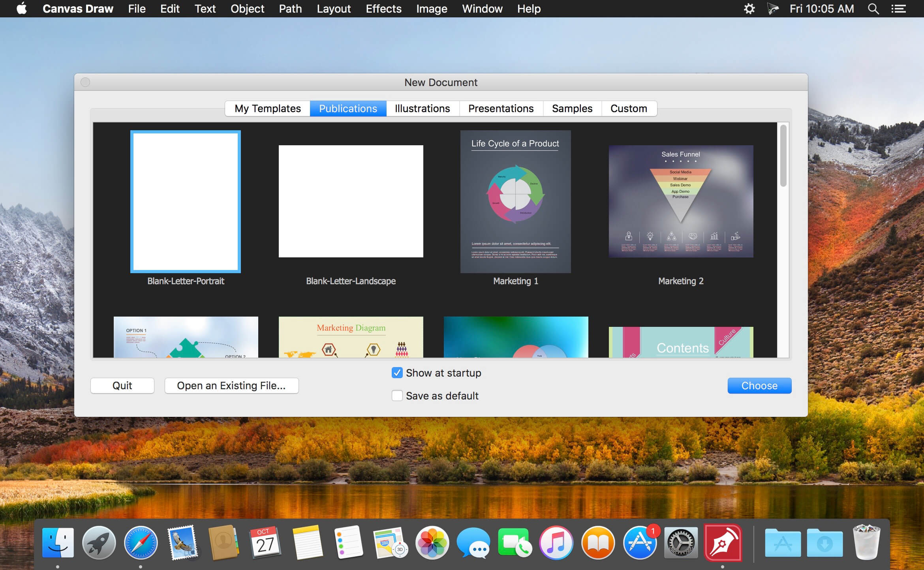Open the Canvas Draw application menu

pyautogui.click(x=78, y=9)
